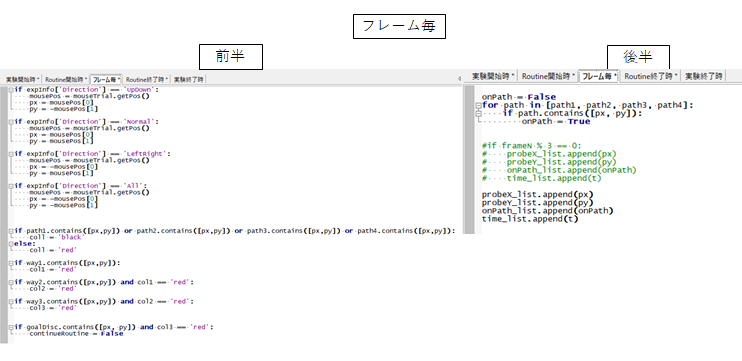Click 'py = -mousePos[1]' in UpDown block
This screenshot has height=361, width=742.
[64, 109]
